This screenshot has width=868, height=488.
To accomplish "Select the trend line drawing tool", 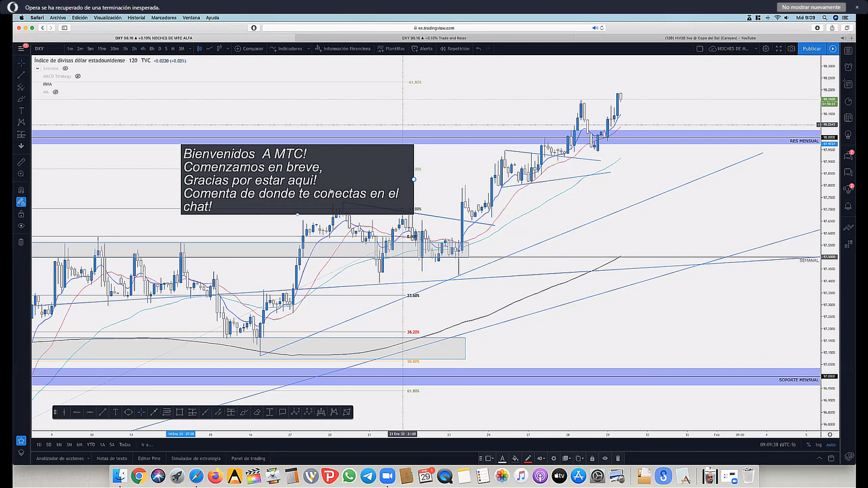I will (x=21, y=75).
